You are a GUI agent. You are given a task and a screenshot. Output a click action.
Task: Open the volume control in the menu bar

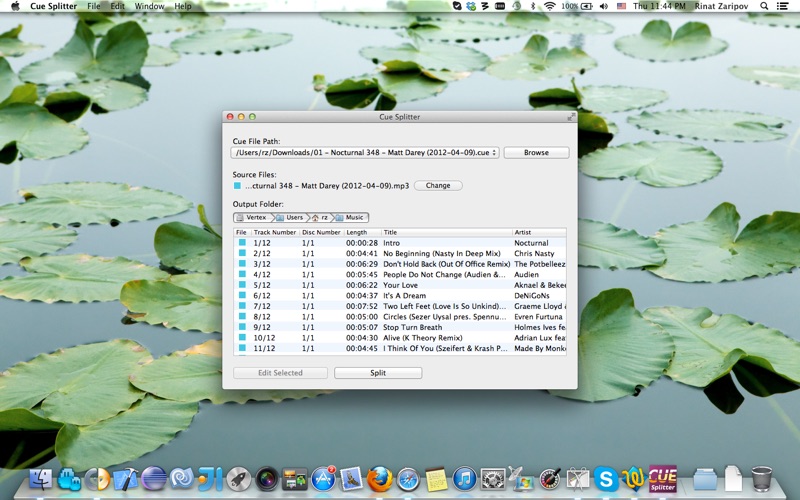pos(604,6)
